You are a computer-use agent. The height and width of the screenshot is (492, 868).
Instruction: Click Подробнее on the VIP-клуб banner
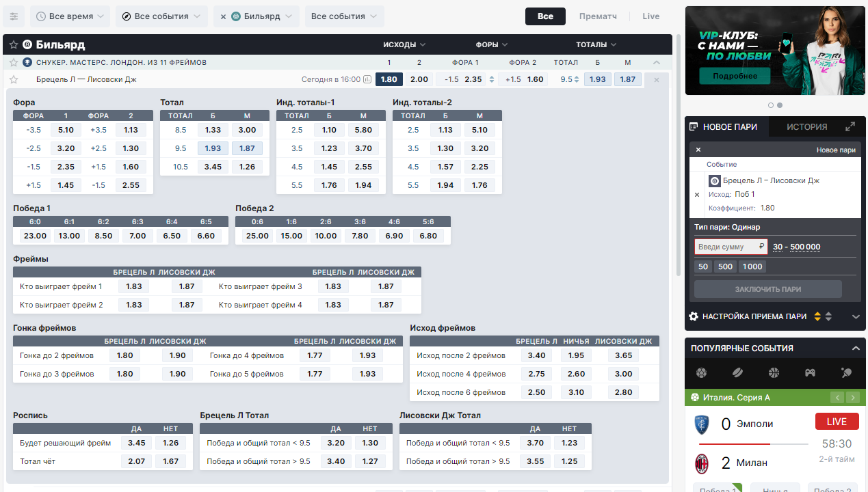click(735, 76)
